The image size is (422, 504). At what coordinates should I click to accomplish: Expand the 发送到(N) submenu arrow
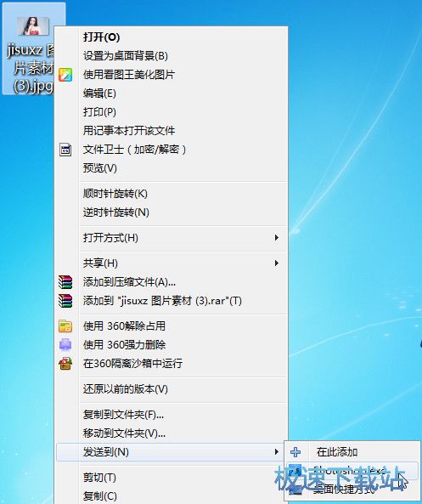277,452
